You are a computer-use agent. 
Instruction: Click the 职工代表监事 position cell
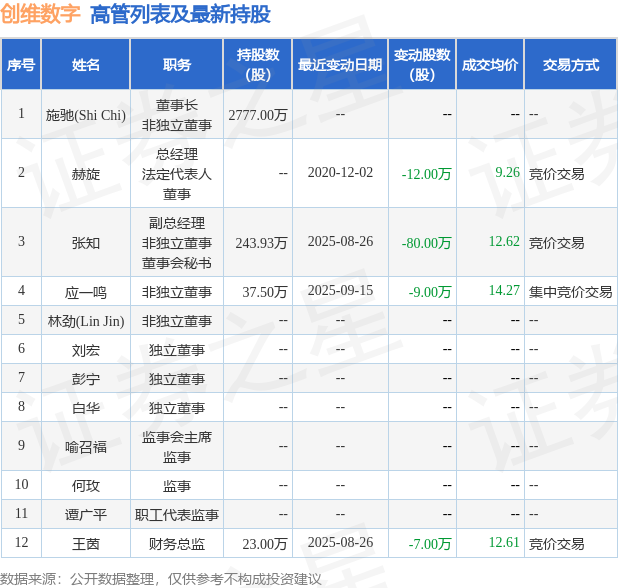[177, 515]
